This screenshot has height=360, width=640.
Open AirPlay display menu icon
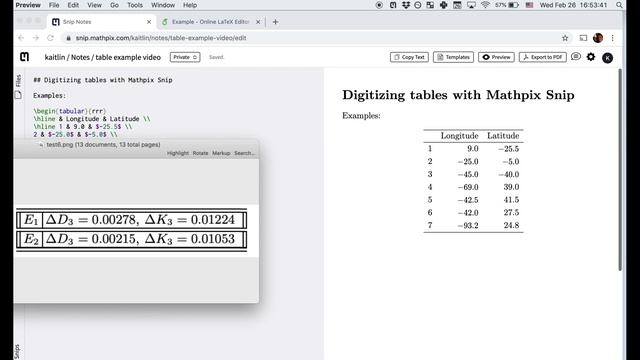point(471,5)
